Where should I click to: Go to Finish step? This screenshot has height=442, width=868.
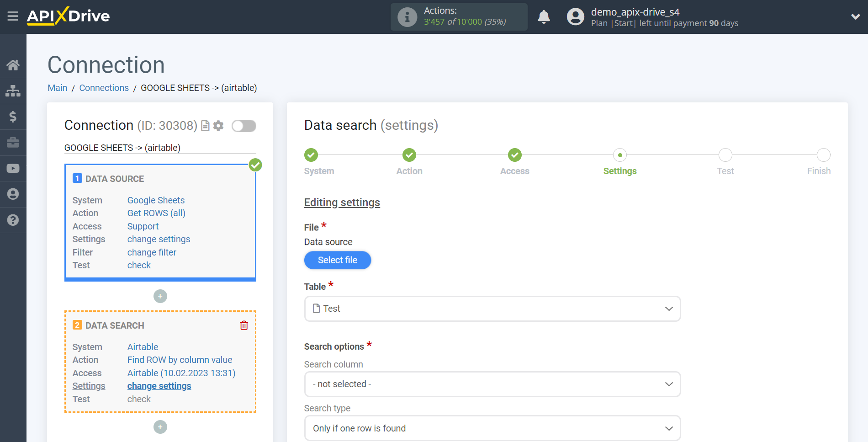(824, 155)
